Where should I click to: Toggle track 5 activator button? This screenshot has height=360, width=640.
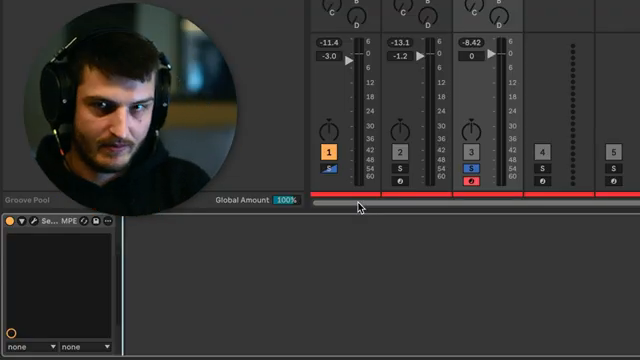[x=613, y=152]
